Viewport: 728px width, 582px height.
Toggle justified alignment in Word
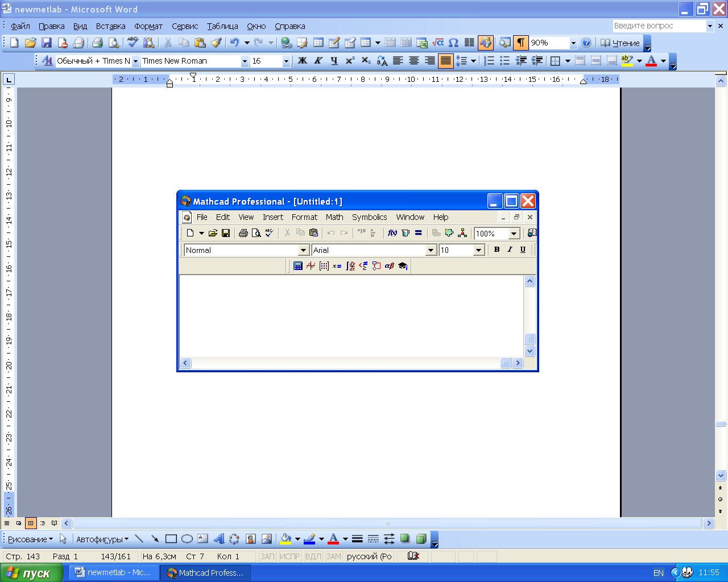click(446, 61)
